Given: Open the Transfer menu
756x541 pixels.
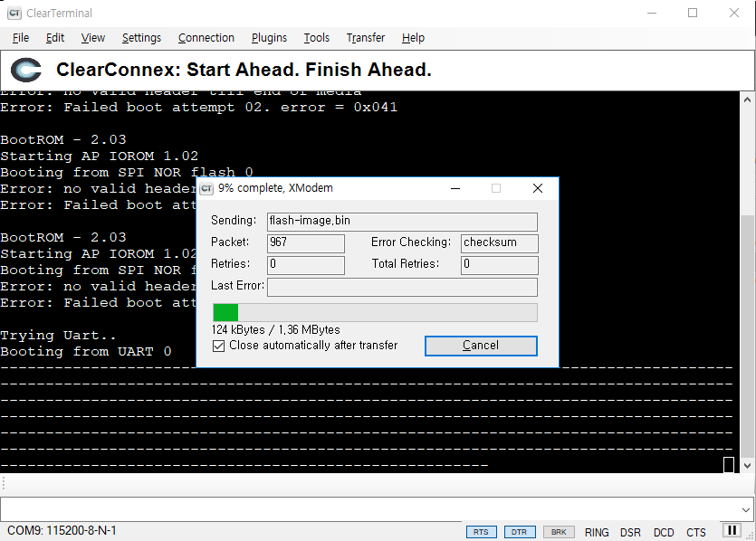Looking at the screenshot, I should (x=366, y=38).
